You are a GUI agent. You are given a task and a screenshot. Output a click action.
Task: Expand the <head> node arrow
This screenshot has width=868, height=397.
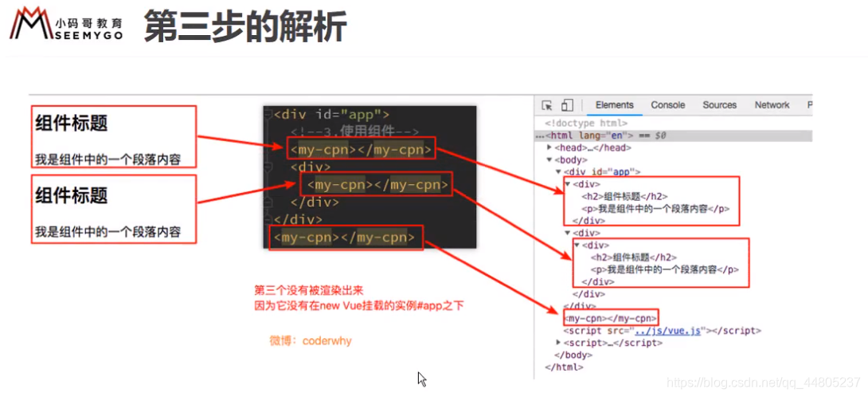[x=549, y=147]
